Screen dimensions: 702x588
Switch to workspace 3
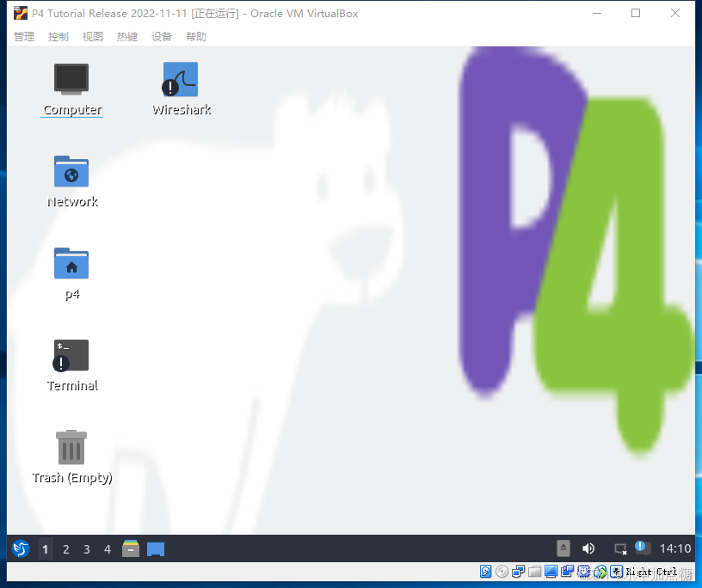(x=86, y=549)
